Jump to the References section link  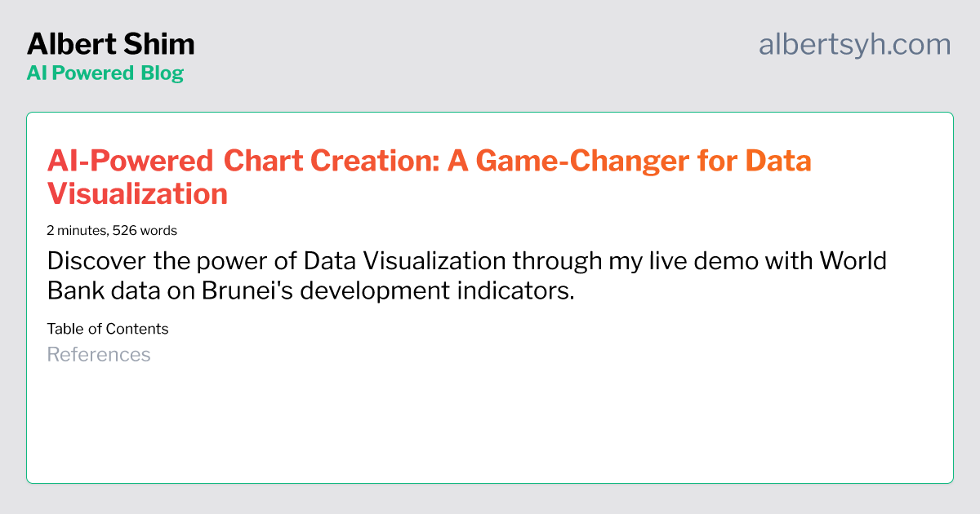tap(99, 354)
